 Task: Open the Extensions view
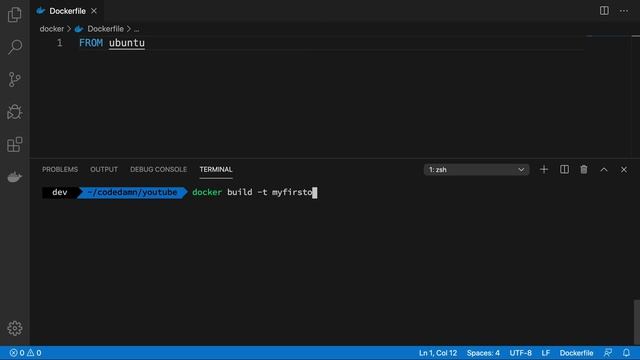pos(15,144)
